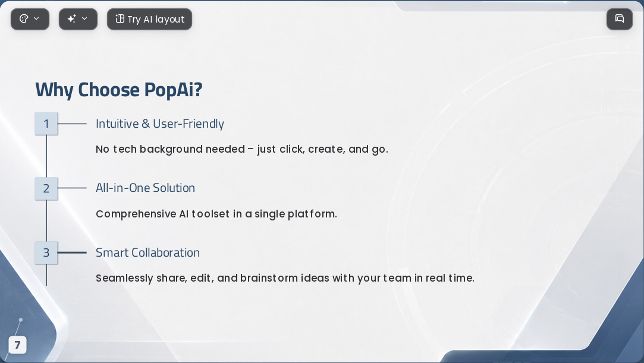
Task: Open the comments panel icon
Action: point(620,19)
